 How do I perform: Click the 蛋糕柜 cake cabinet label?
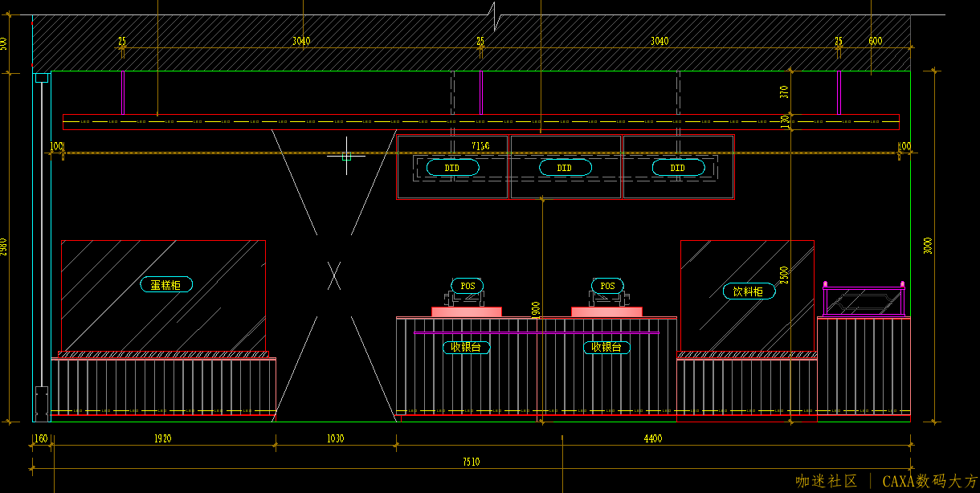166,284
